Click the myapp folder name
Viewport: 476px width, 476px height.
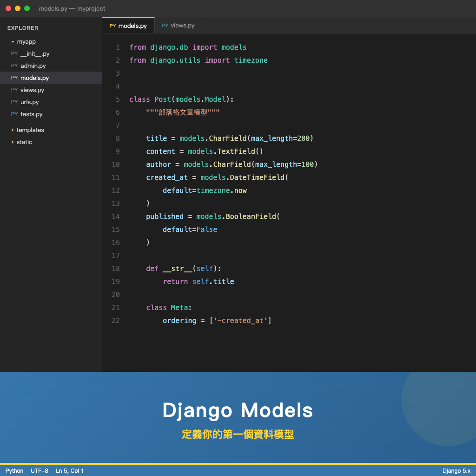pyautogui.click(x=26, y=42)
